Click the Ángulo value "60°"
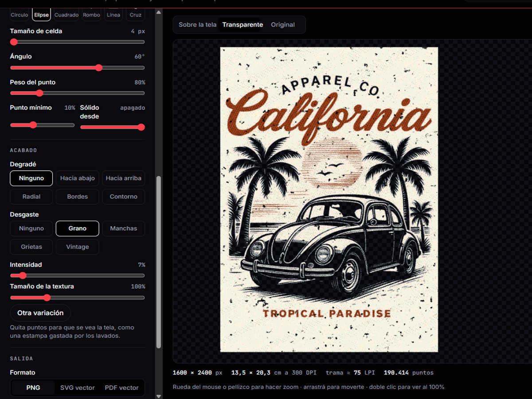532x399 pixels. 140,57
